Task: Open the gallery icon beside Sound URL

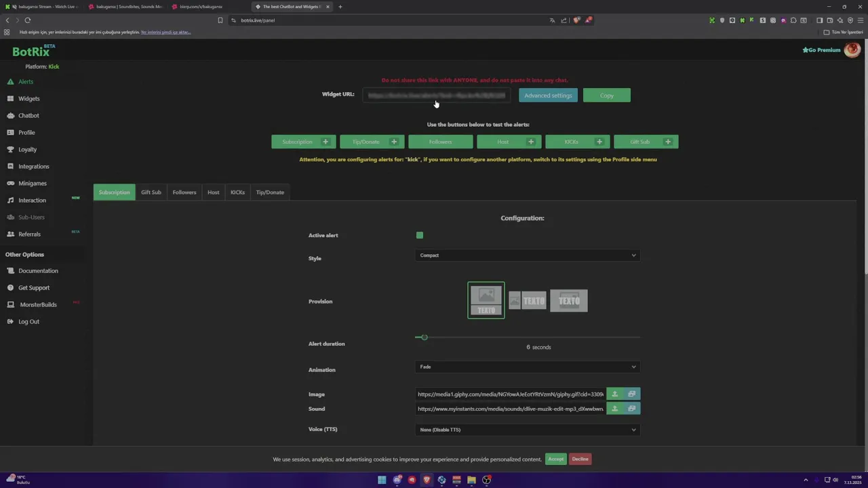Action: point(632,409)
